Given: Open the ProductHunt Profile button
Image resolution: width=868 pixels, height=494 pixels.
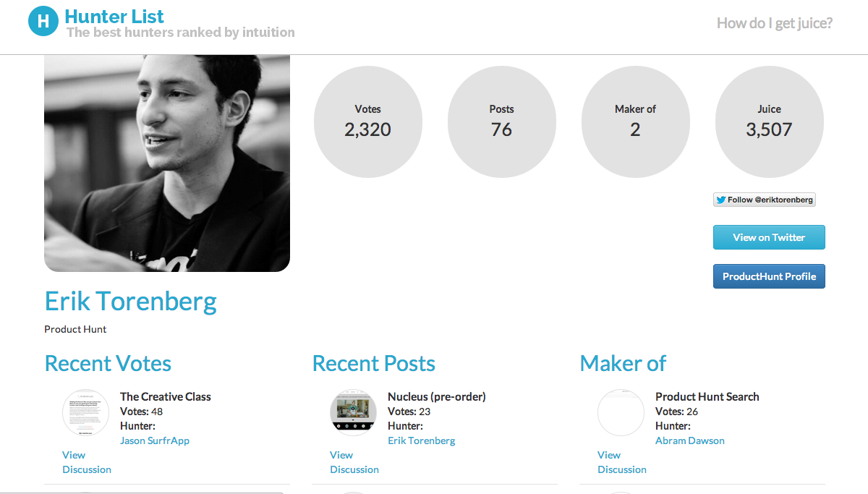Looking at the screenshot, I should point(769,276).
